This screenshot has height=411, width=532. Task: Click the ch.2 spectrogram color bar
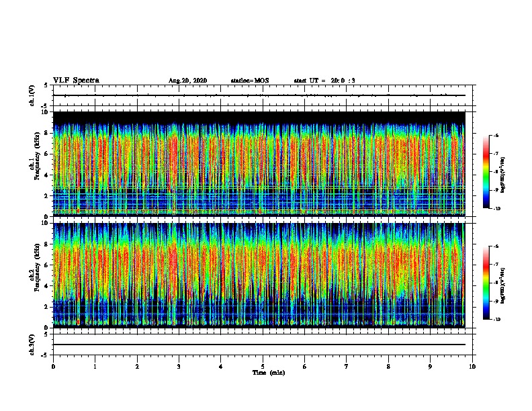(x=486, y=283)
